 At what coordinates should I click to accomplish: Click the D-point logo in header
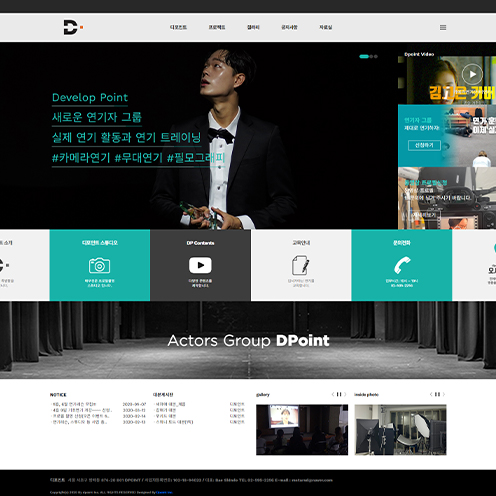click(x=73, y=27)
